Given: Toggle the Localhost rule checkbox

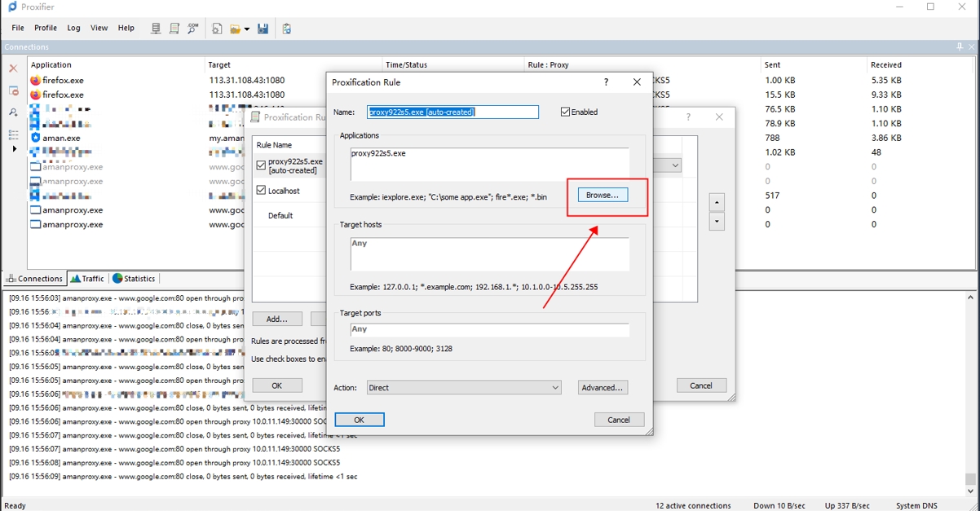Looking at the screenshot, I should click(x=261, y=191).
